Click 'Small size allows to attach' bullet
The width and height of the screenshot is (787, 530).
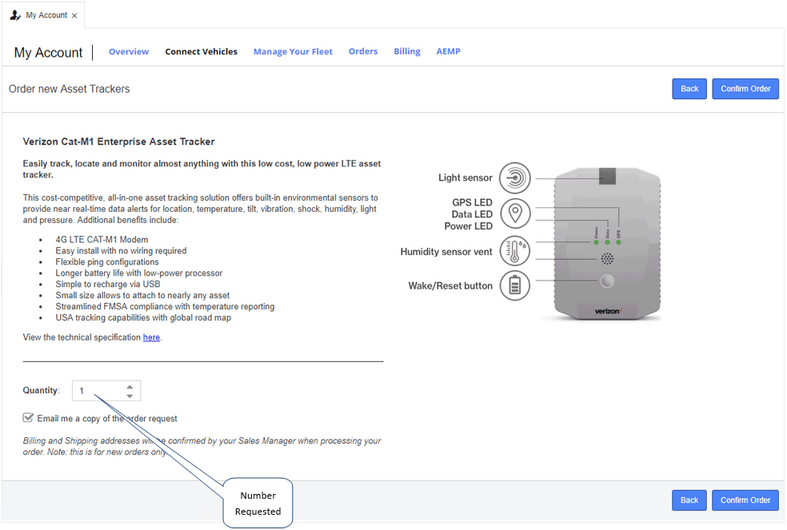pyautogui.click(x=143, y=295)
